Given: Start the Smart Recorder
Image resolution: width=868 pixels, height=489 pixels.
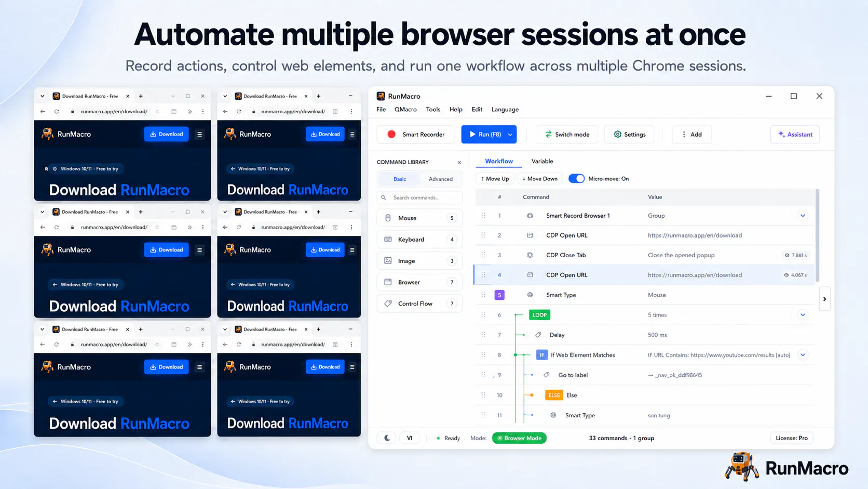Looking at the screenshot, I should pos(415,135).
